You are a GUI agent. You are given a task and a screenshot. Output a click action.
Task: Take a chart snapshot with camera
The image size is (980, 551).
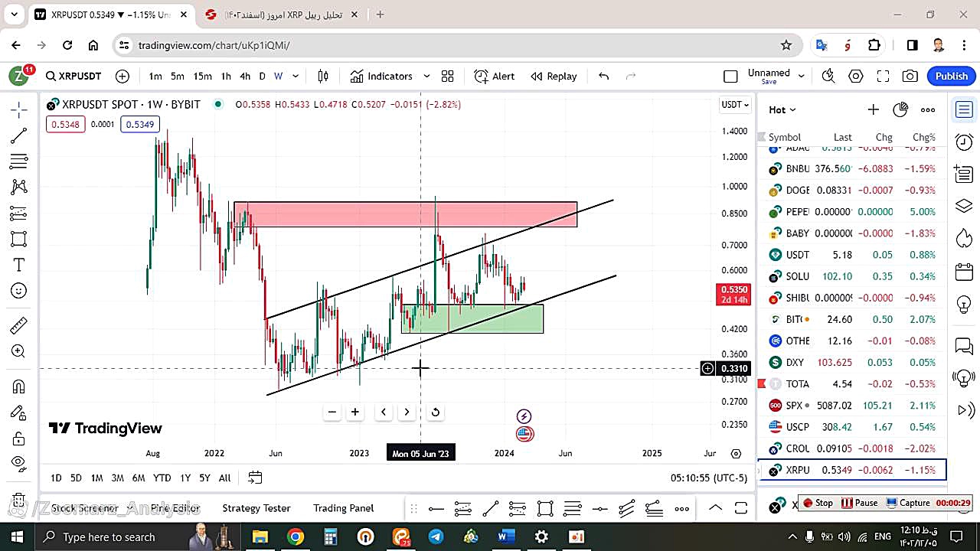[x=910, y=76]
